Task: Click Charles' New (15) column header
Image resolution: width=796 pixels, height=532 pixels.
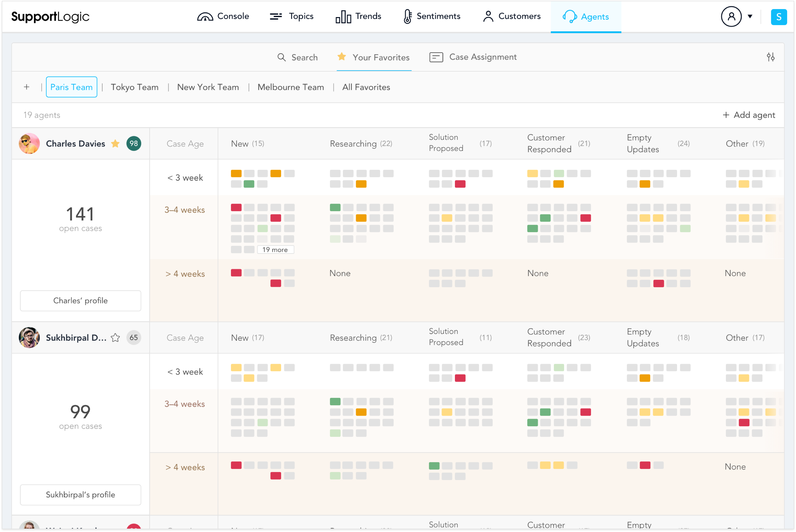Action: 247,143
